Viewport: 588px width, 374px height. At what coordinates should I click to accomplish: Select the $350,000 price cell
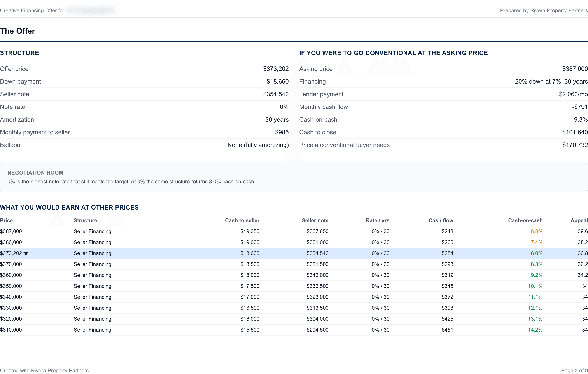(x=11, y=286)
